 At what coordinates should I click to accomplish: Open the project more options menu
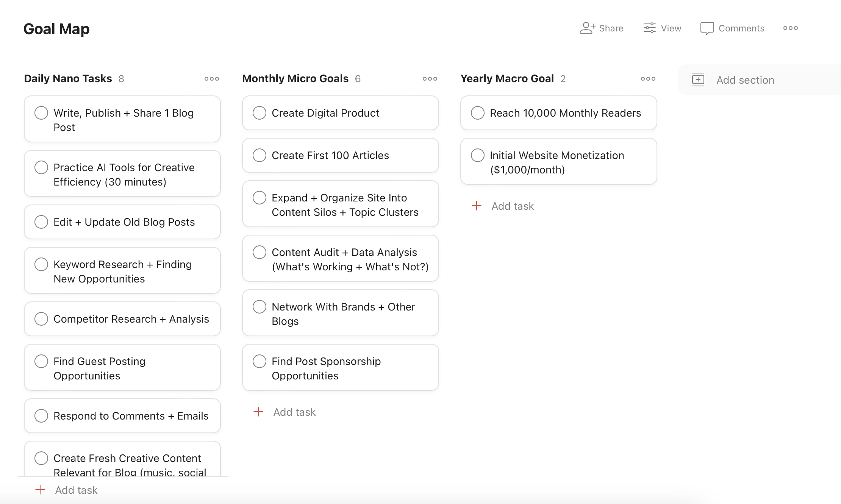point(790,28)
